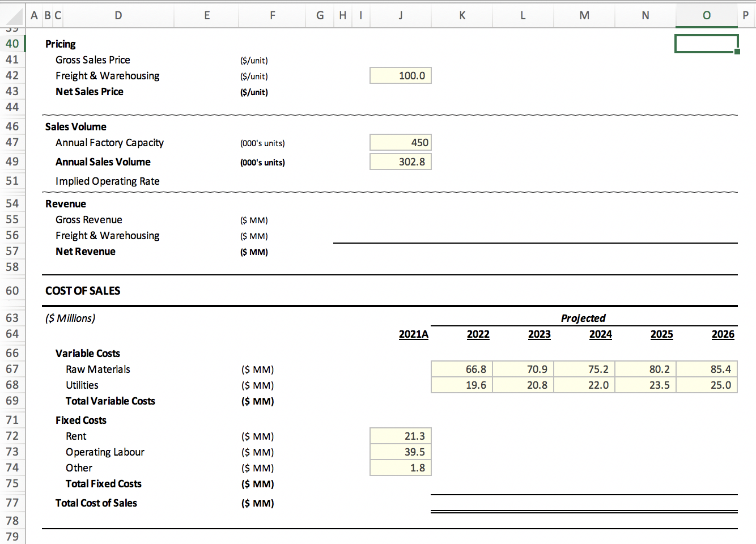Select the Implied Operating Rate label cell

[x=107, y=181]
